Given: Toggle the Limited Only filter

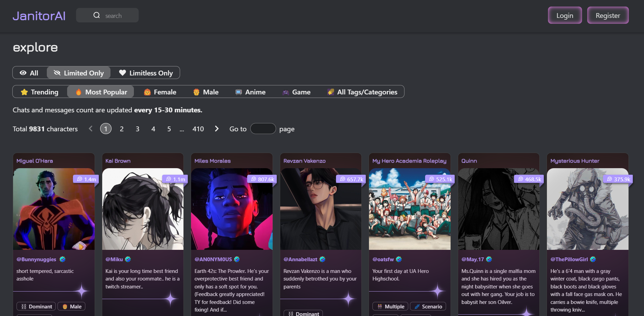Looking at the screenshot, I should 79,73.
